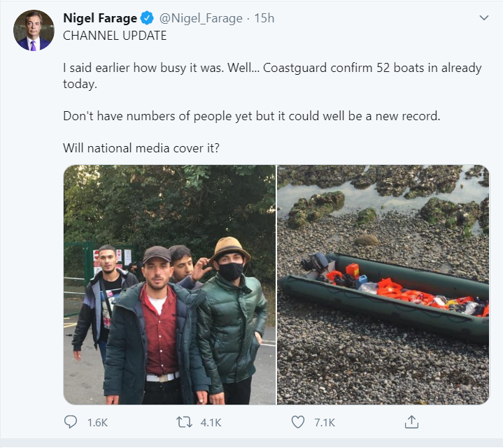The image size is (503, 448).
Task: Open the right photo of the dinghy
Action: [x=383, y=284]
